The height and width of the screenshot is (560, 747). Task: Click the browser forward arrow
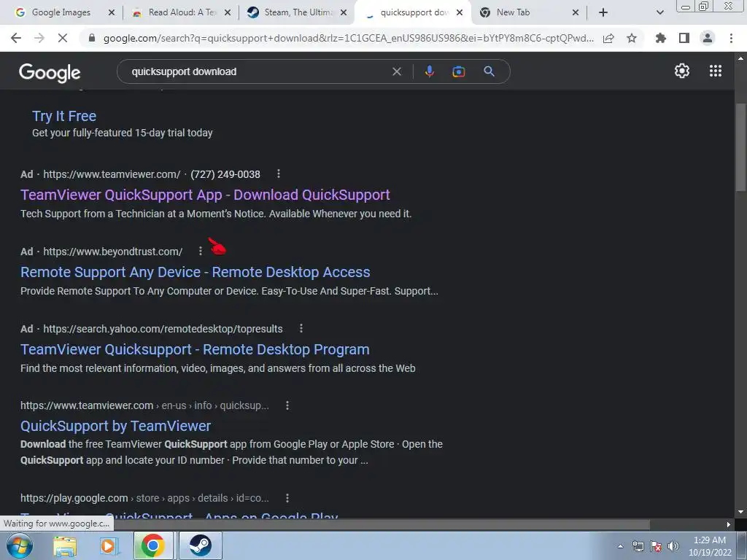click(39, 38)
